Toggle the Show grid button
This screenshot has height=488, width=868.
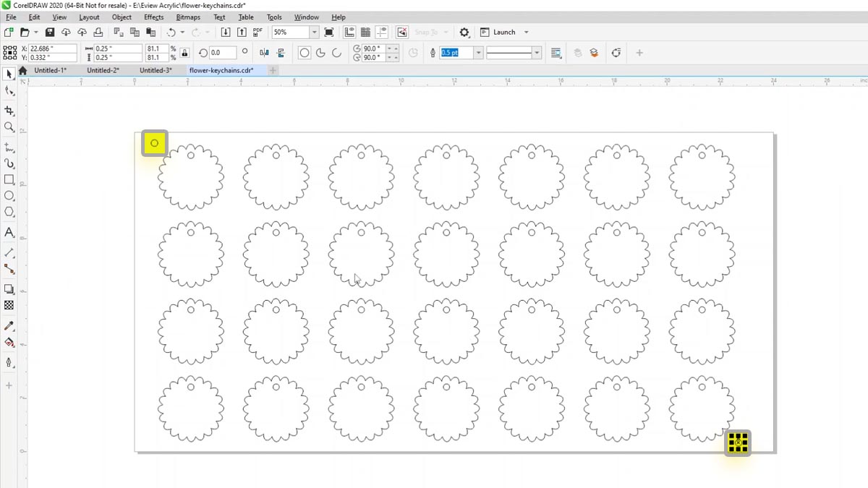(366, 33)
